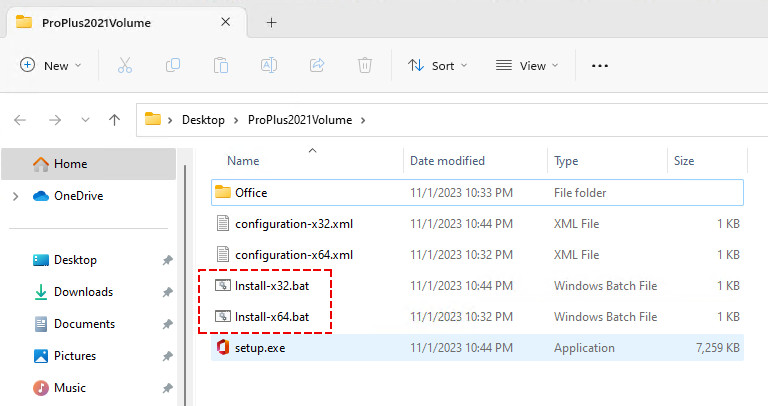Click the pin icon next to Documents
The image size is (768, 406).
168,324
